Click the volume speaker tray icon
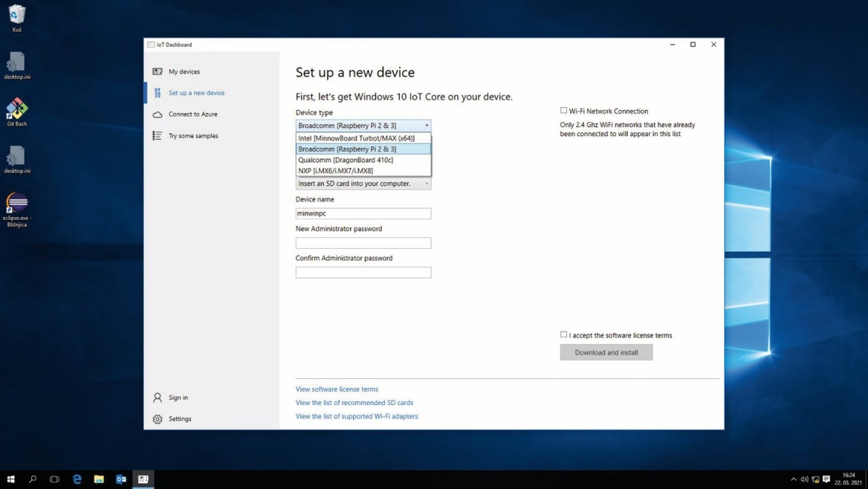The width and height of the screenshot is (868, 489). 804,480
